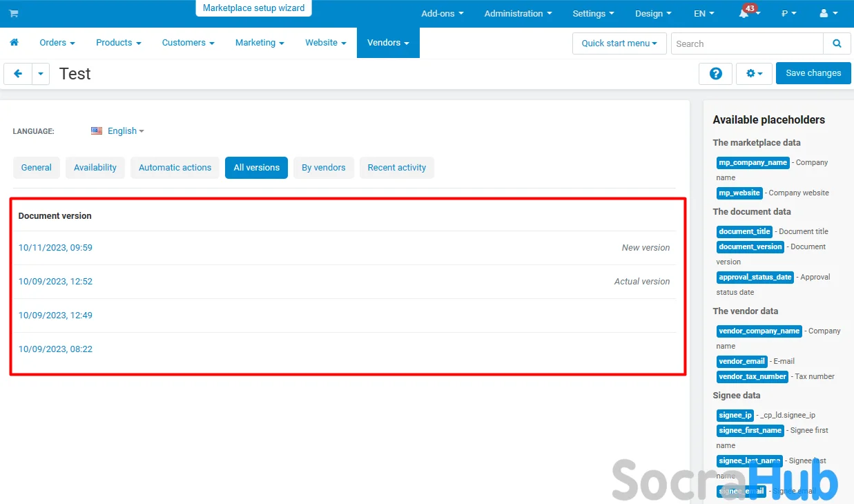Switch to the By vendors tab
This screenshot has width=854, height=504.
[323, 168]
